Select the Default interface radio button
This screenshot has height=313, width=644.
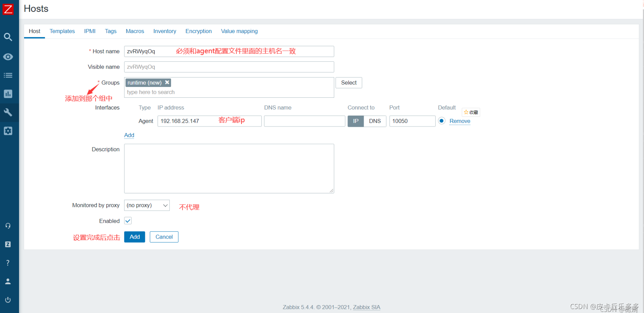pyautogui.click(x=442, y=121)
